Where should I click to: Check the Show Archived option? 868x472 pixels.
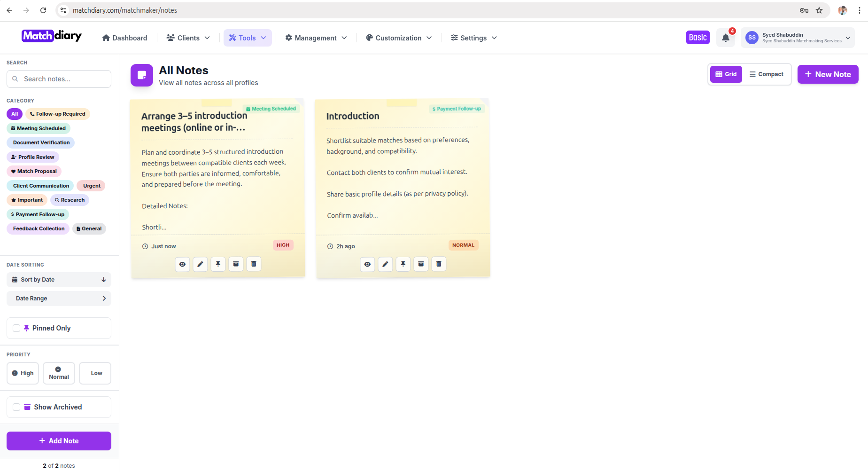(x=16, y=407)
